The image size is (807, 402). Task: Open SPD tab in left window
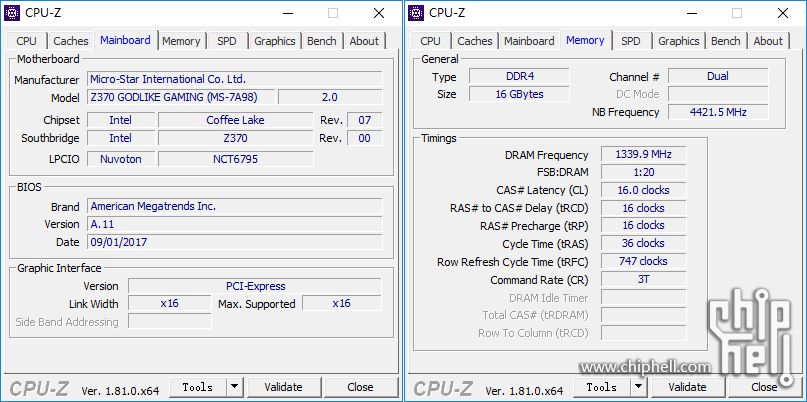click(x=226, y=41)
